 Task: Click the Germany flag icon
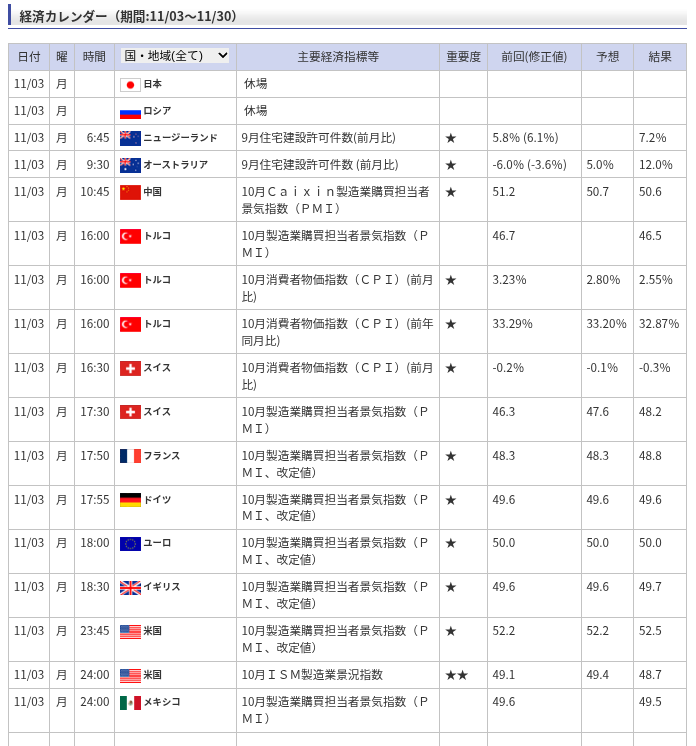point(130,500)
